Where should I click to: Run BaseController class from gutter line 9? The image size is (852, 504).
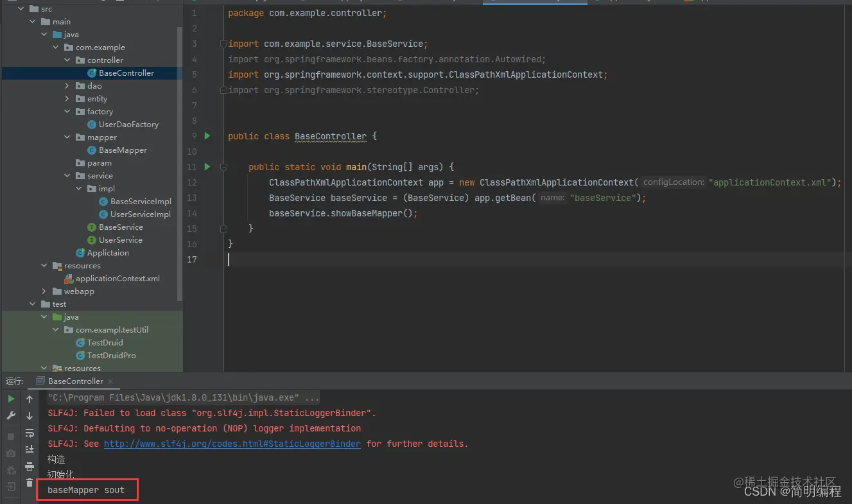(x=207, y=136)
